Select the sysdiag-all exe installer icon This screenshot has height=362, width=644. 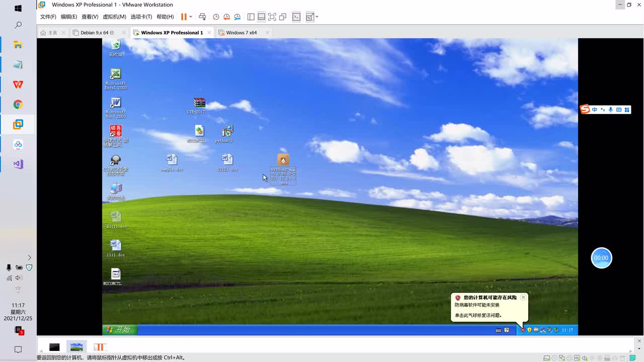tap(283, 169)
